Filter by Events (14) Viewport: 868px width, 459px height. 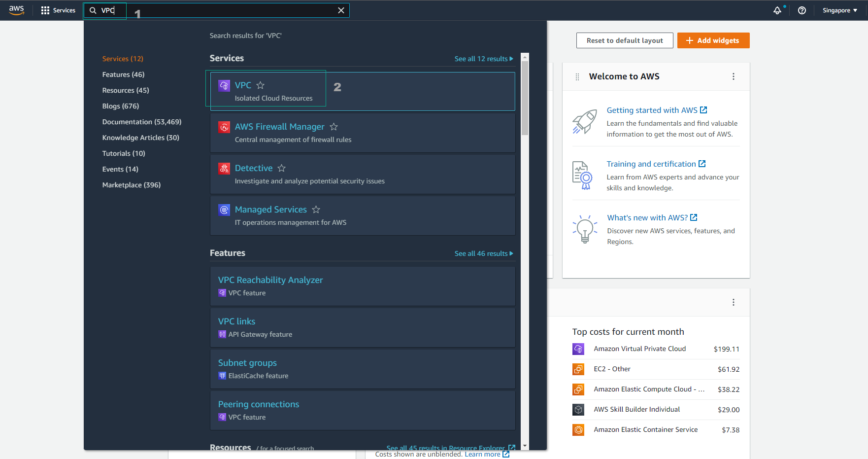pos(120,169)
